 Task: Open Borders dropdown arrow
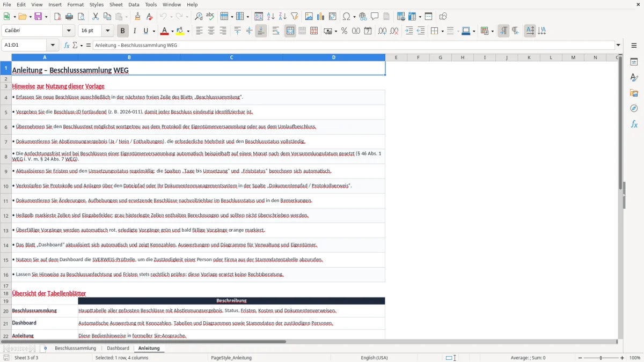pos(442,31)
